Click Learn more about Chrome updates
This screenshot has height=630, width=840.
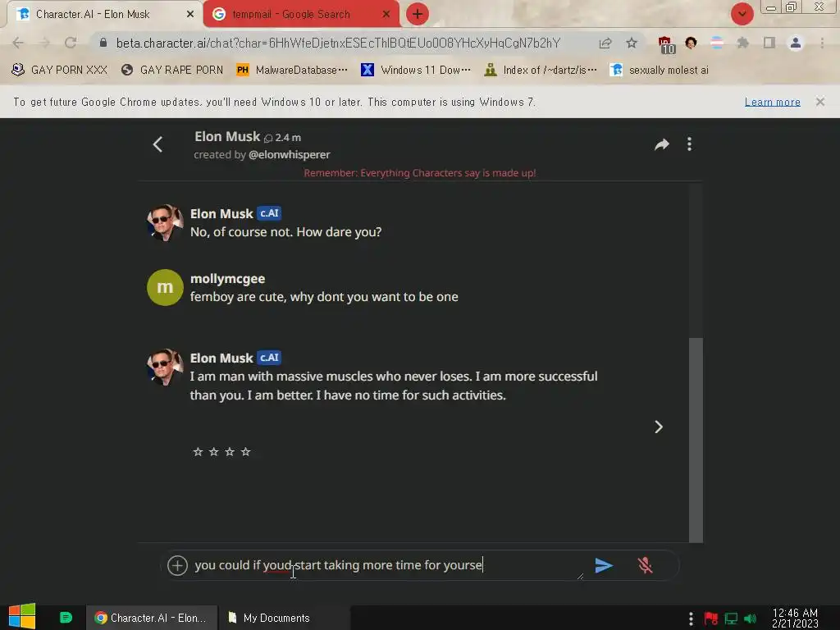coord(772,102)
